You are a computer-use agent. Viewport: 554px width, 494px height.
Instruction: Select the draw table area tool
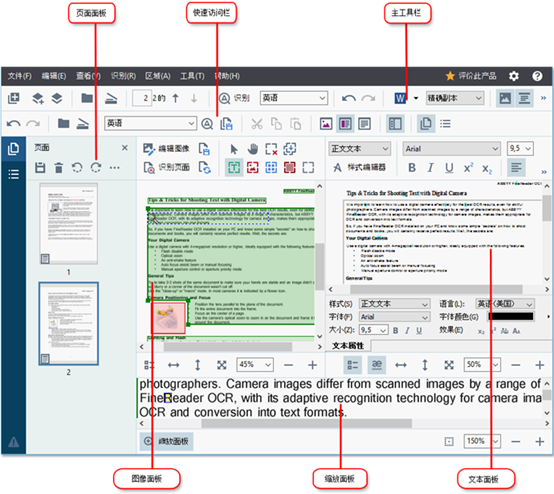click(271, 167)
